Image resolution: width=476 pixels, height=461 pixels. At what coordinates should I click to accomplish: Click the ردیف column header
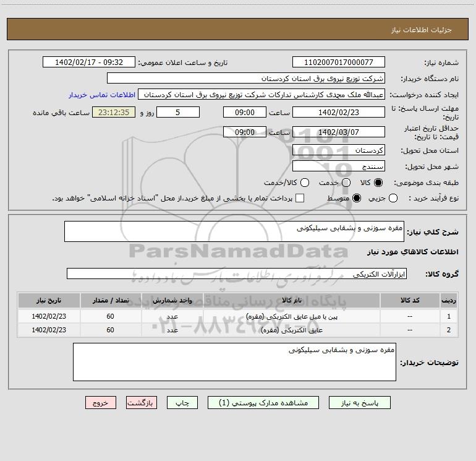[449, 300]
